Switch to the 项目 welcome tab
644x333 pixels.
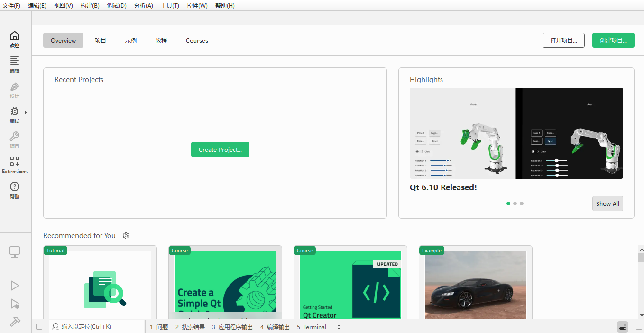coord(101,40)
